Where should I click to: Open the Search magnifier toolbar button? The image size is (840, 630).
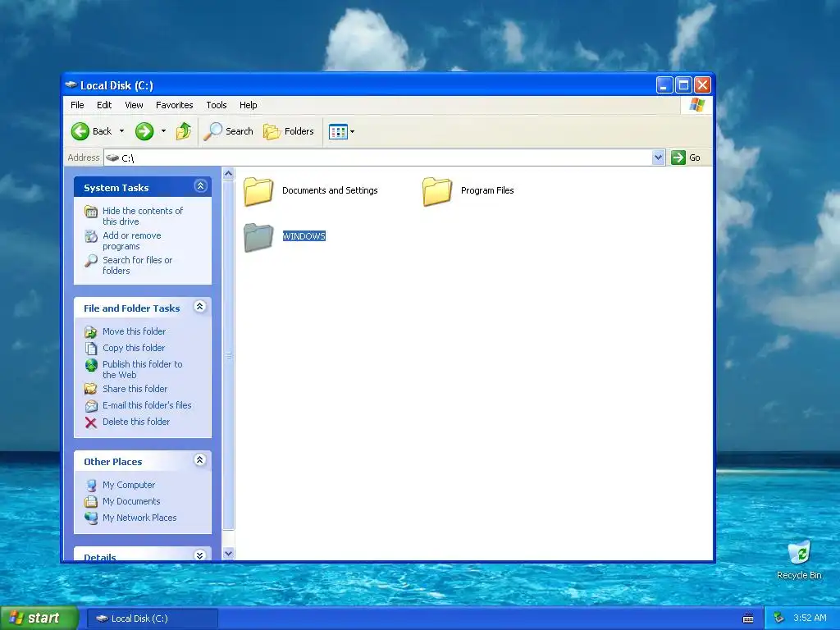point(229,131)
